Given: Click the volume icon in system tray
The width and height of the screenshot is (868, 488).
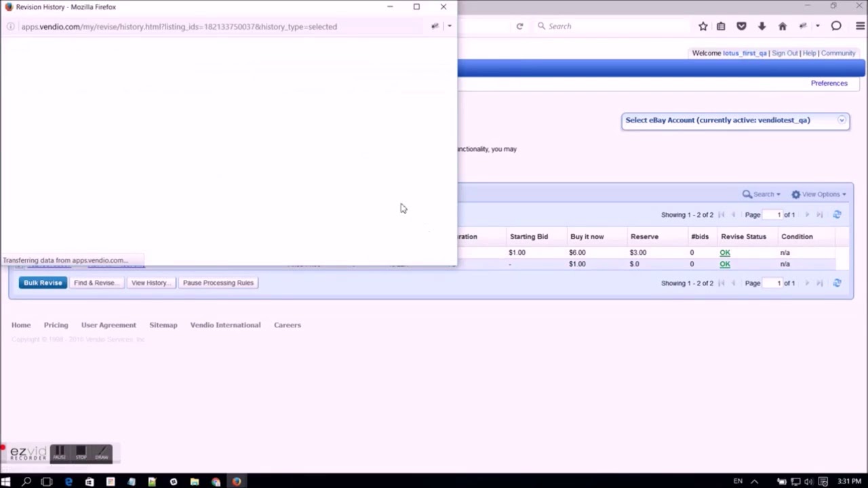Looking at the screenshot, I should pyautogui.click(x=808, y=481).
